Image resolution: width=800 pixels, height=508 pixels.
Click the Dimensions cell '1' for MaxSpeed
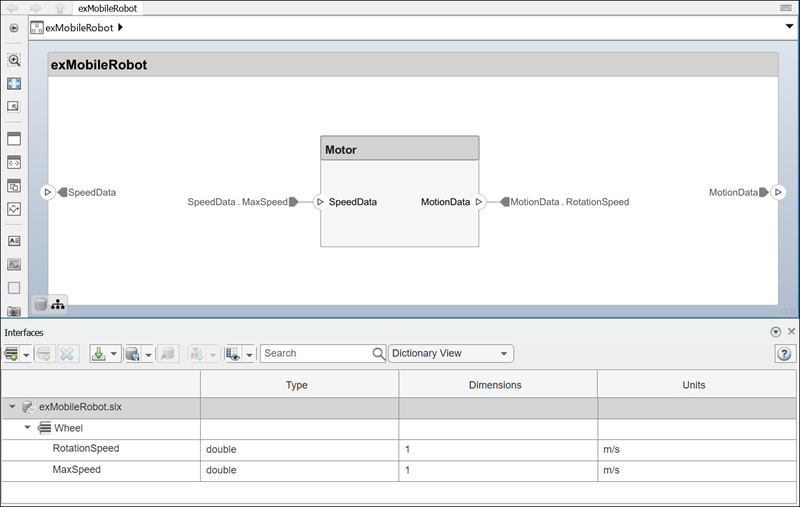point(497,470)
